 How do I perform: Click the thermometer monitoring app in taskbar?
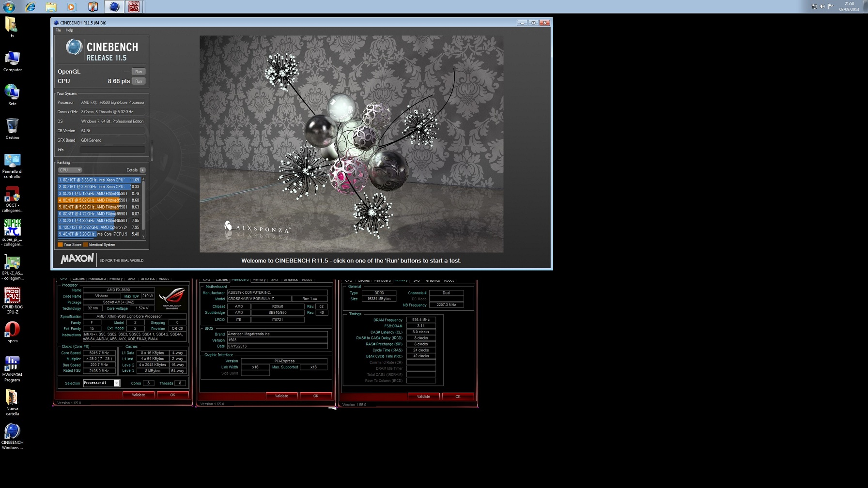coord(93,7)
